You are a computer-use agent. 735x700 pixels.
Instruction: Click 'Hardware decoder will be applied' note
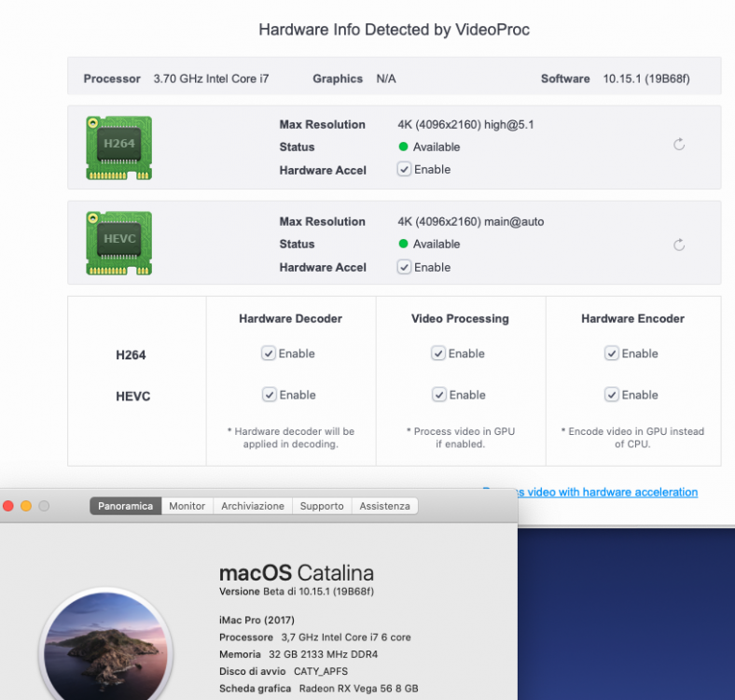(291, 437)
